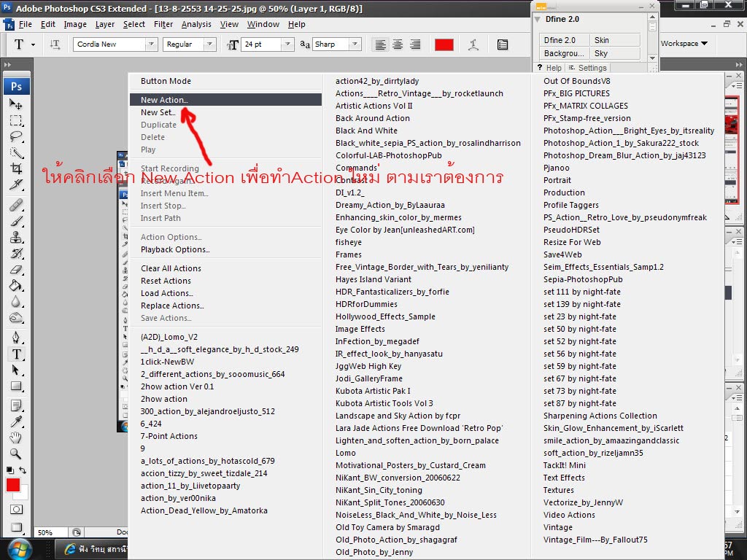Click the right align text icon
Viewport: 747px width, 560px height.
(415, 44)
